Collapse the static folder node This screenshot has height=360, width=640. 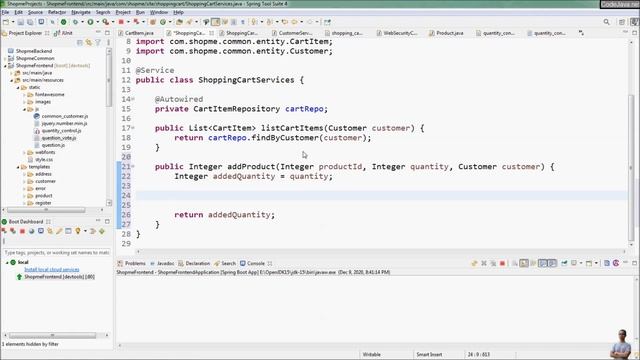coord(18,88)
